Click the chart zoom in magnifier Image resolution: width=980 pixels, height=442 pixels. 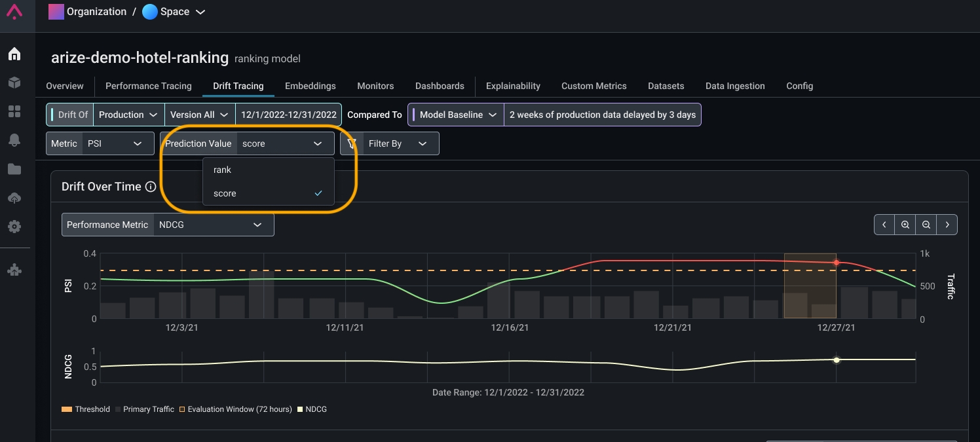(x=905, y=225)
